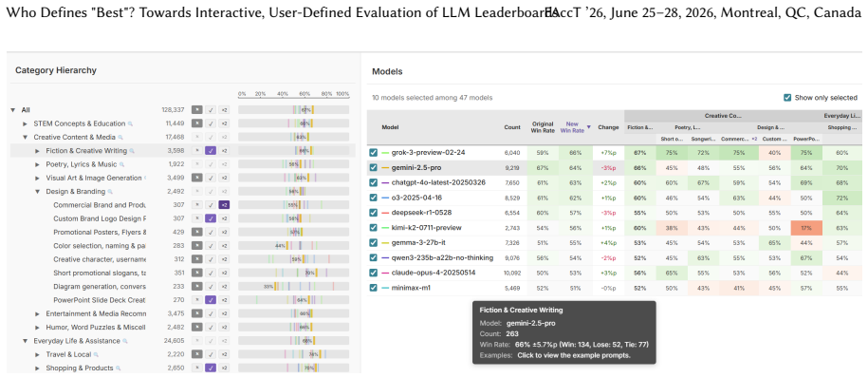Collapse the Creative Content & Media category

tap(25, 138)
